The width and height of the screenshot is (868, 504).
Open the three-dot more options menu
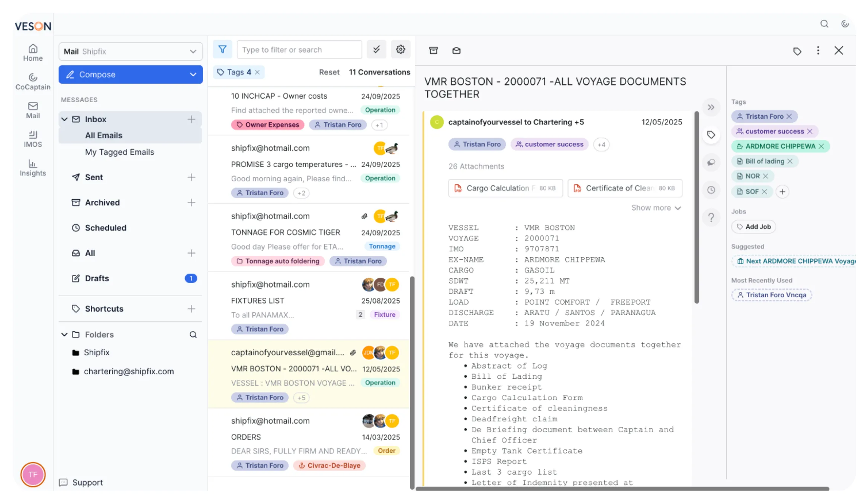[818, 51]
